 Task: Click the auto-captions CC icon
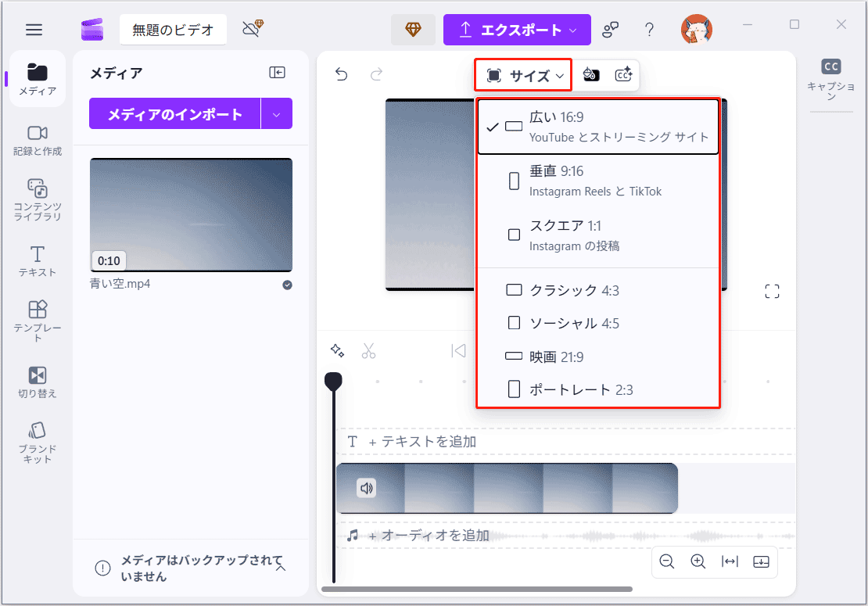click(x=625, y=74)
